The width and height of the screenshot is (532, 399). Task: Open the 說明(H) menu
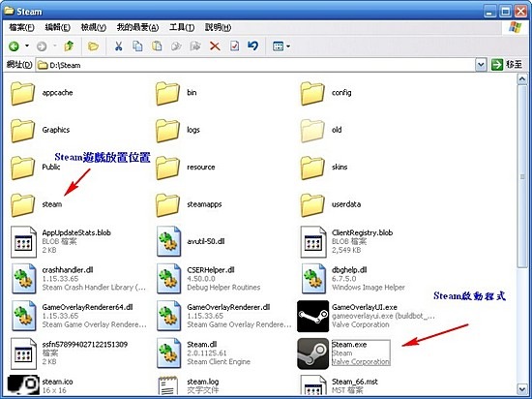click(218, 27)
